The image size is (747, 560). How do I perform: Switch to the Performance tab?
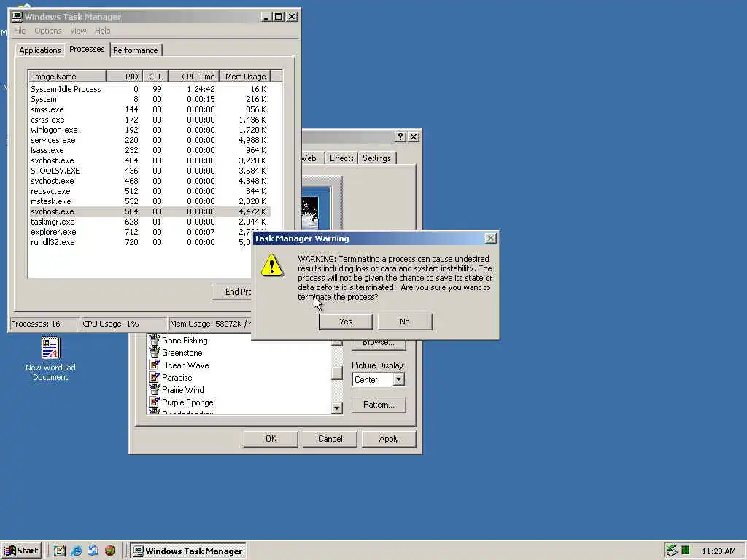click(x=135, y=50)
